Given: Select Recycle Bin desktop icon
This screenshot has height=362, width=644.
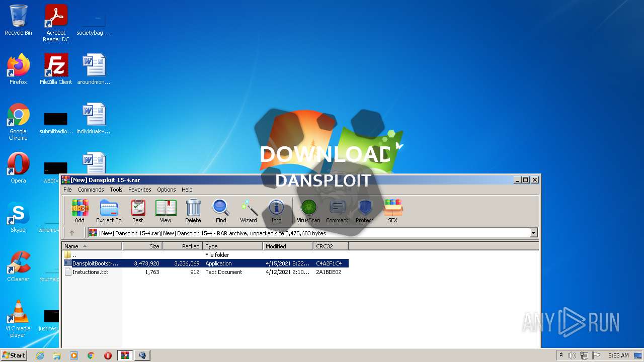Looking at the screenshot, I should click(18, 20).
